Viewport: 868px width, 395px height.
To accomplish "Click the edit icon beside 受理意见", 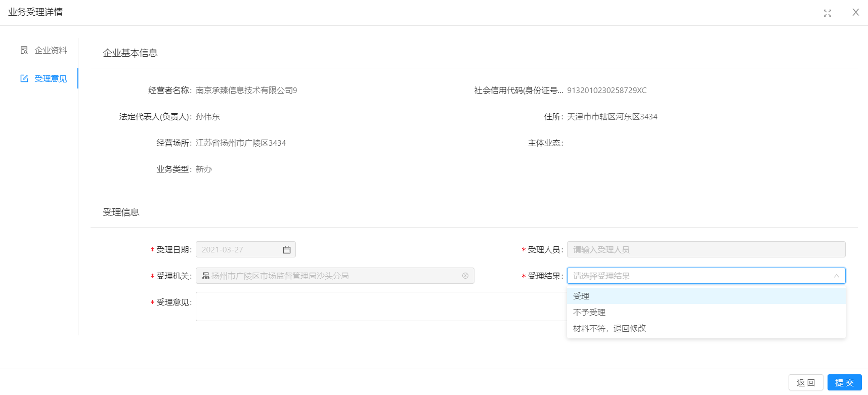I will click(24, 78).
